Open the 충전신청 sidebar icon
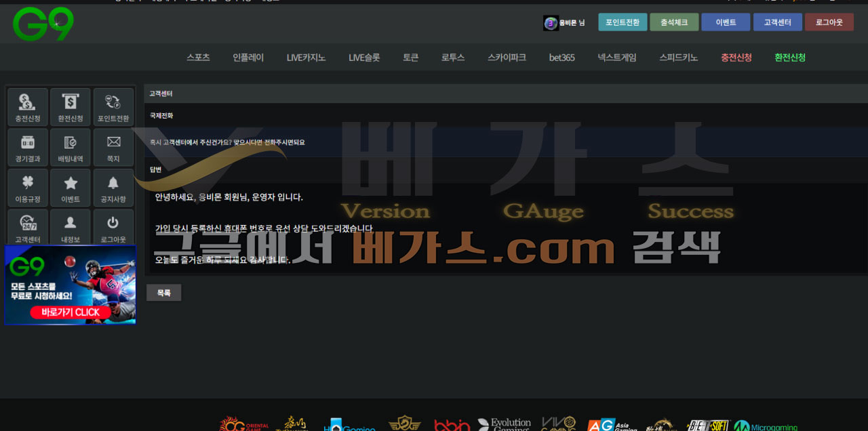868x431 pixels. coord(28,107)
